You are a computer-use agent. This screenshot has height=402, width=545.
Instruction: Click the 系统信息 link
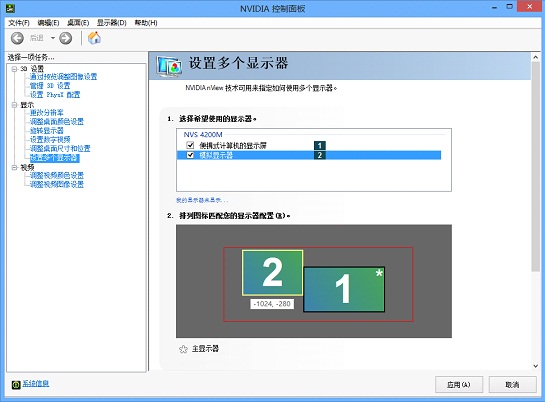coord(36,384)
